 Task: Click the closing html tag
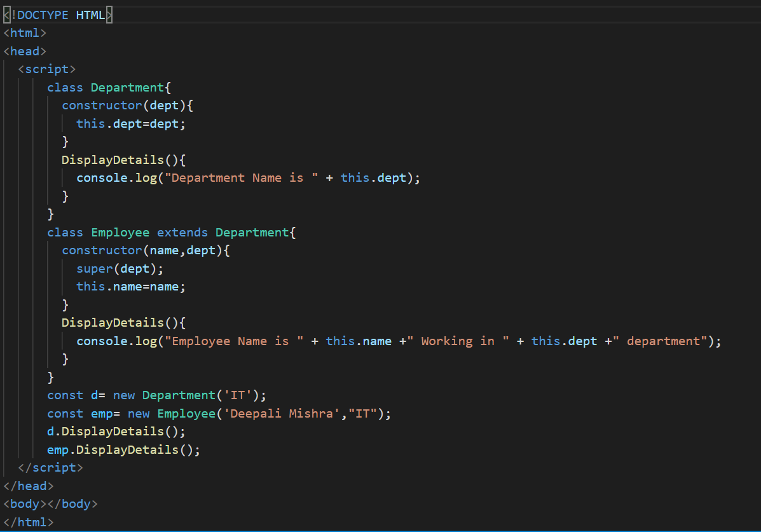pyautogui.click(x=28, y=522)
